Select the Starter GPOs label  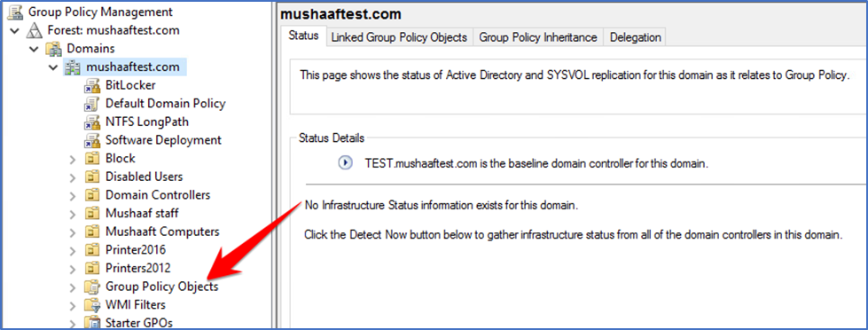tap(139, 322)
